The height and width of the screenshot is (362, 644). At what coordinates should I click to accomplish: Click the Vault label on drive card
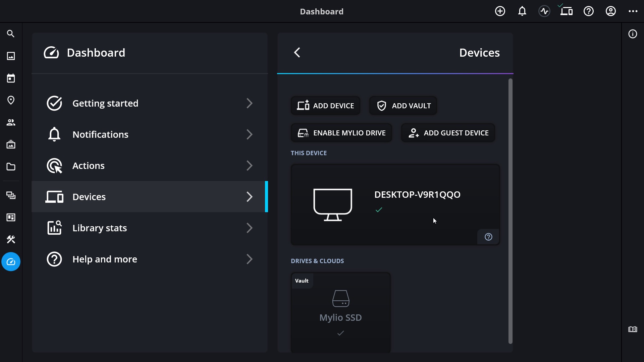point(302,281)
